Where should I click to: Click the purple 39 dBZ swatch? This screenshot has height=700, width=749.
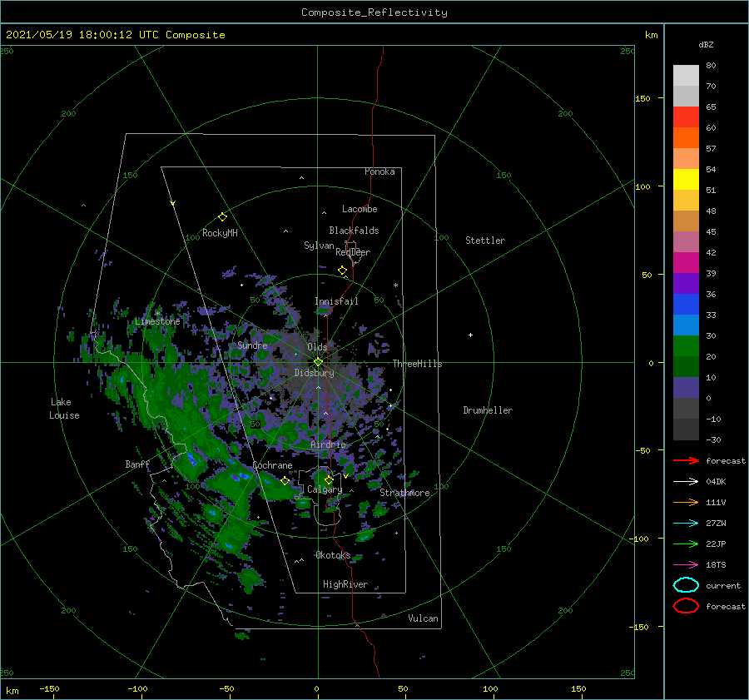pos(686,283)
